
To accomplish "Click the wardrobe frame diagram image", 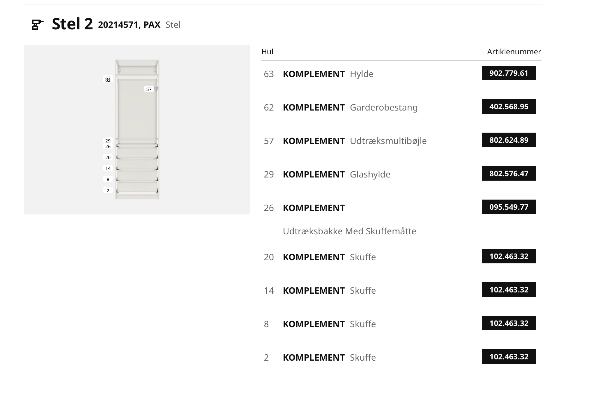I will click(x=137, y=129).
